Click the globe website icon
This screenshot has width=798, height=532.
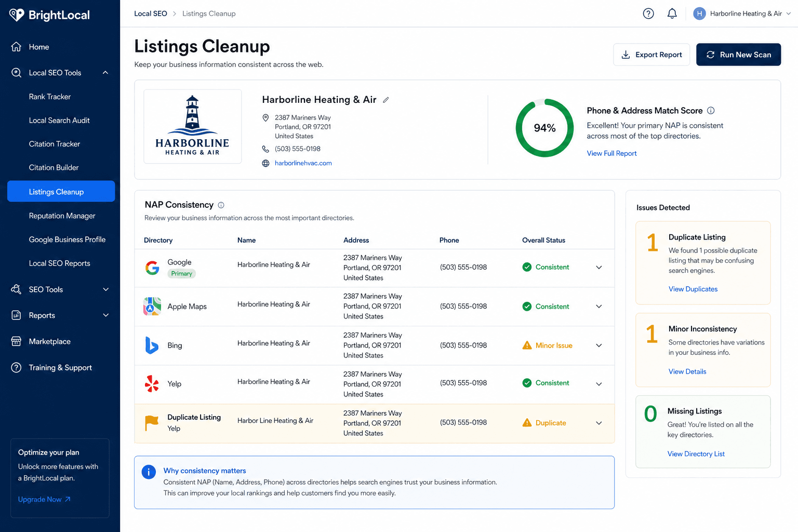click(265, 163)
